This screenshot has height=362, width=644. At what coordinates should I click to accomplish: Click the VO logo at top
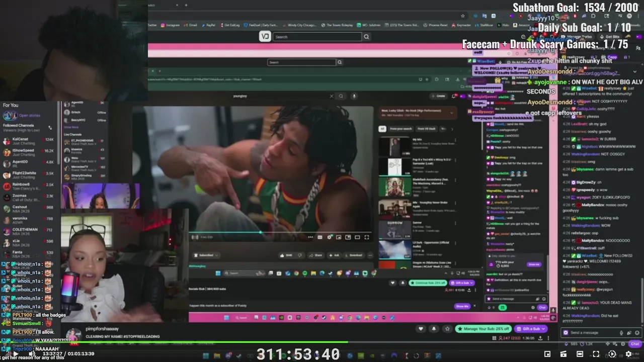(265, 36)
